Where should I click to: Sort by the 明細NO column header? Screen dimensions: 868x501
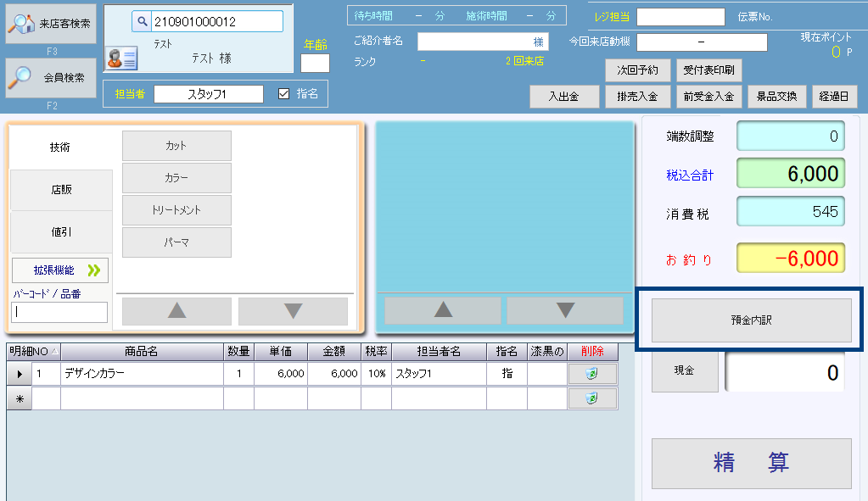click(x=34, y=352)
